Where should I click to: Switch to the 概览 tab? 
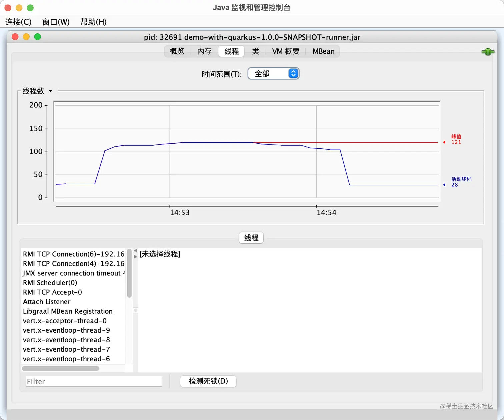(177, 51)
